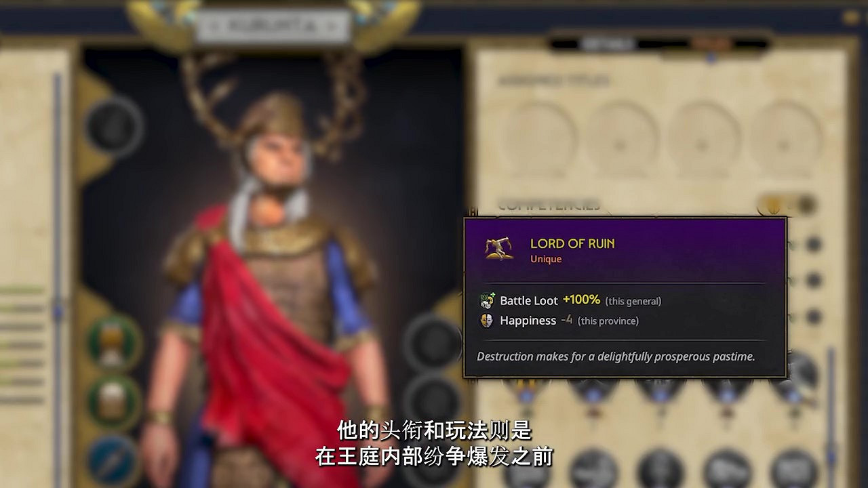Toggle the dark Competencies view switch
The height and width of the screenshot is (488, 868).
tap(805, 205)
